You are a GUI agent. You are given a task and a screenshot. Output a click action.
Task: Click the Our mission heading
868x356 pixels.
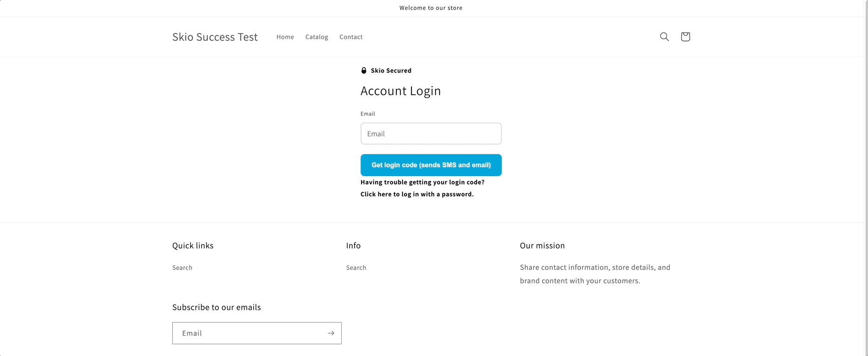(542, 245)
